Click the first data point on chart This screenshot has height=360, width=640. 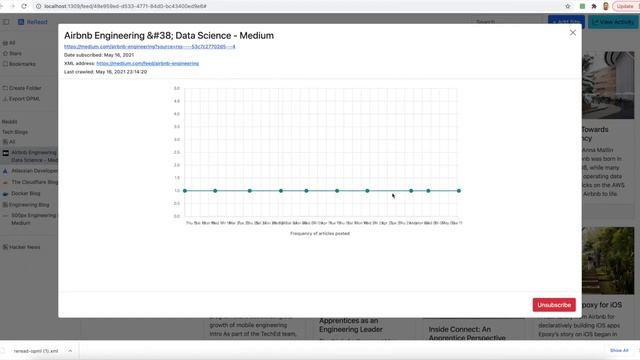185,191
